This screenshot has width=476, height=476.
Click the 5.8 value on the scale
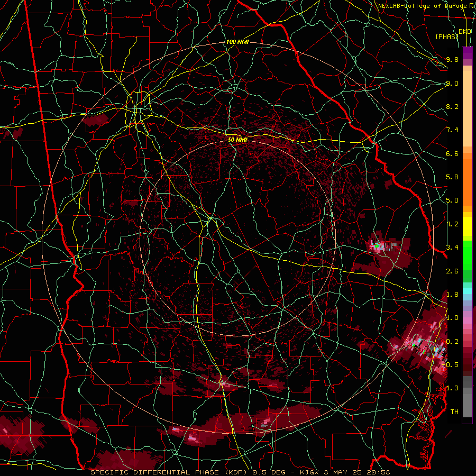(452, 177)
